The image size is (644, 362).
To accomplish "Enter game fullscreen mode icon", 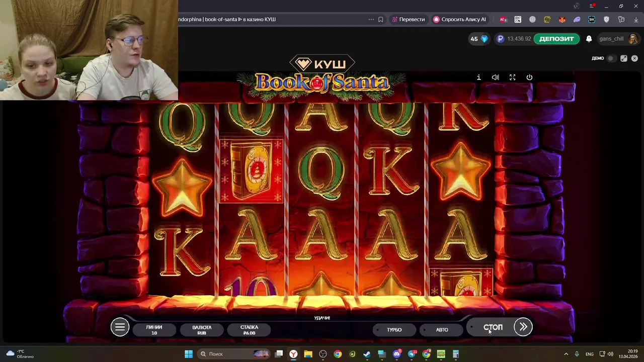I will click(x=512, y=77).
